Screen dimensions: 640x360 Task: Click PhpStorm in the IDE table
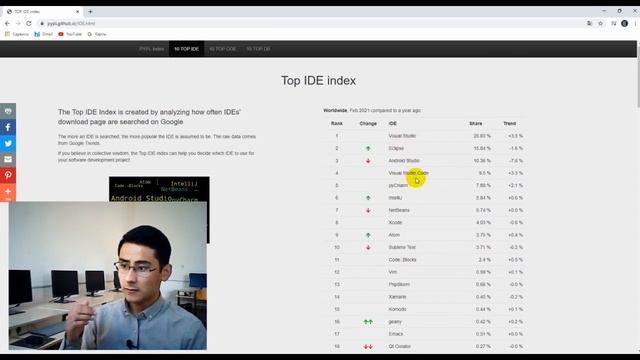coord(399,284)
